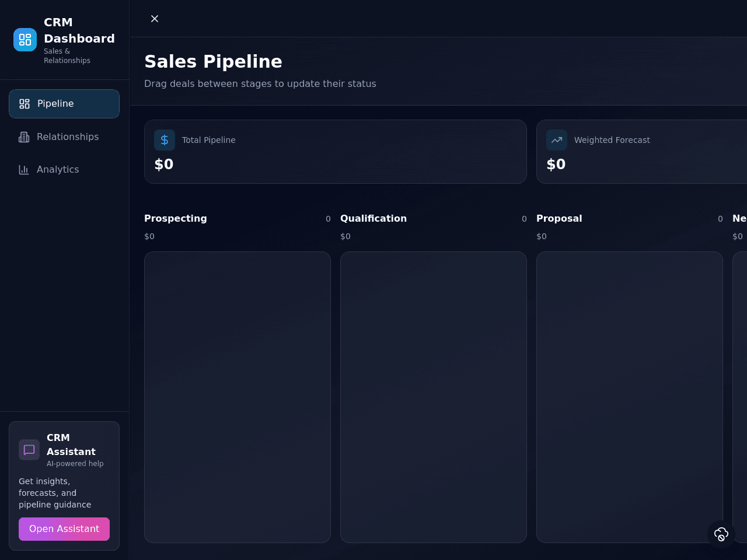Click the dollar sign Total Pipeline icon
This screenshot has width=747, height=560.
click(x=165, y=140)
